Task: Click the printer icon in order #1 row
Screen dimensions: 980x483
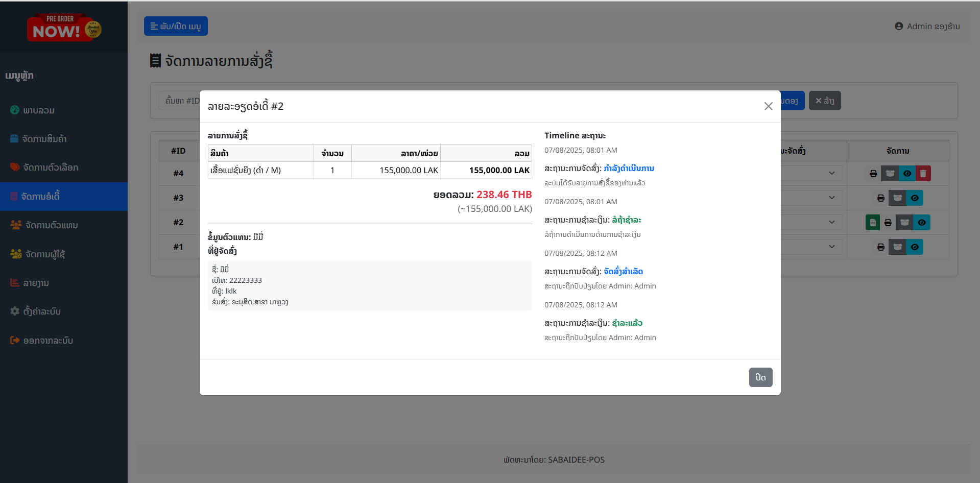Action: (x=881, y=247)
